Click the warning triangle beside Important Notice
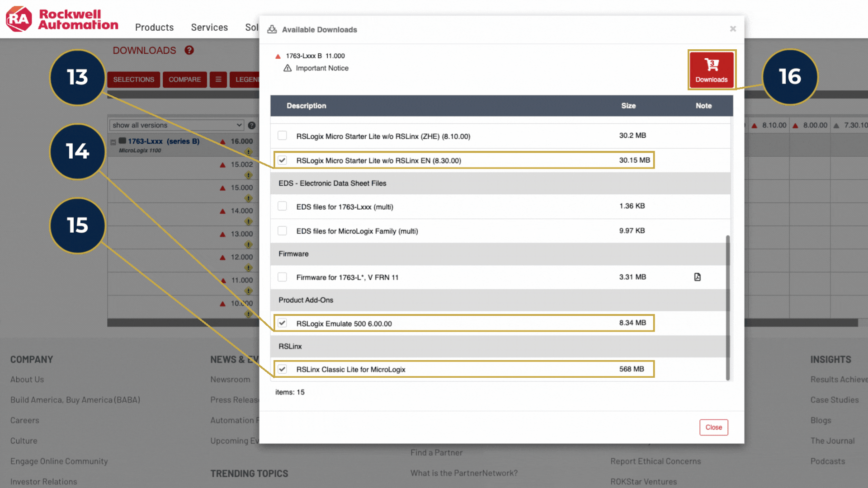 (288, 68)
